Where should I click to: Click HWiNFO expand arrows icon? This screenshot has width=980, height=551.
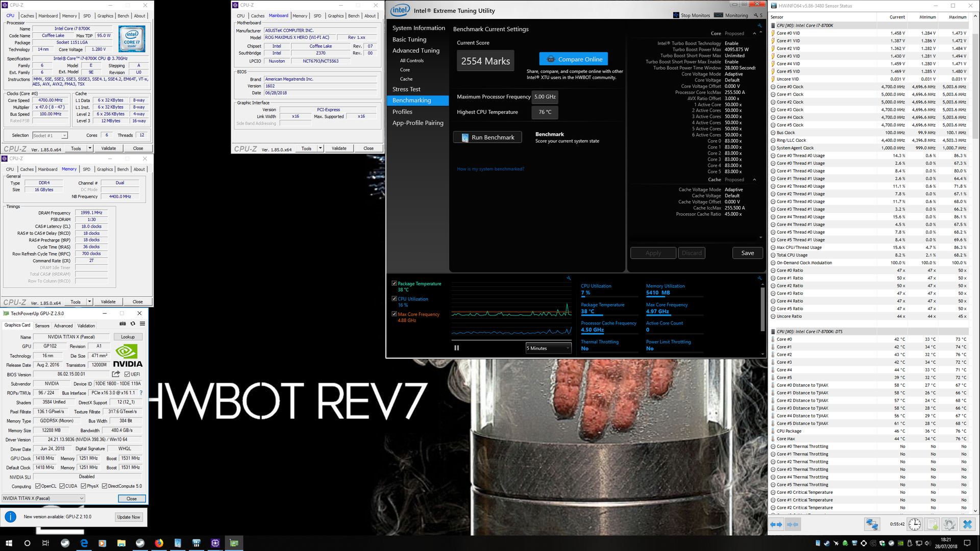click(x=776, y=524)
